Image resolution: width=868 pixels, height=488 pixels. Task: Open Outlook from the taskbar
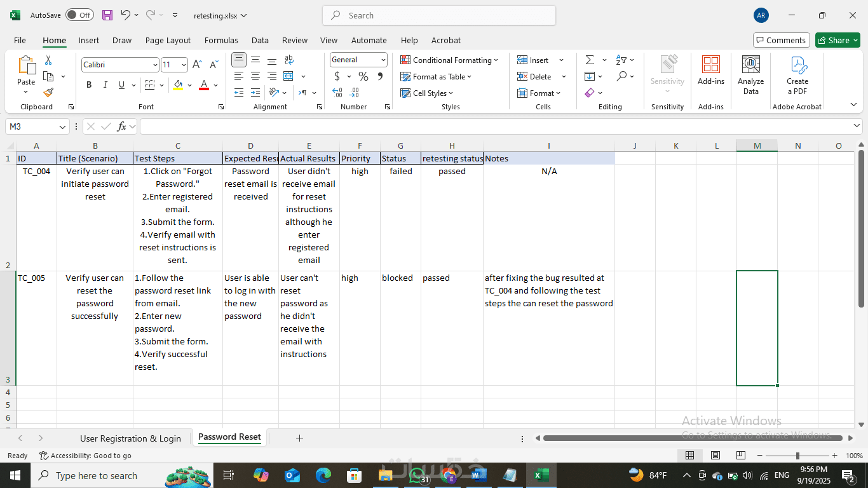(292, 475)
